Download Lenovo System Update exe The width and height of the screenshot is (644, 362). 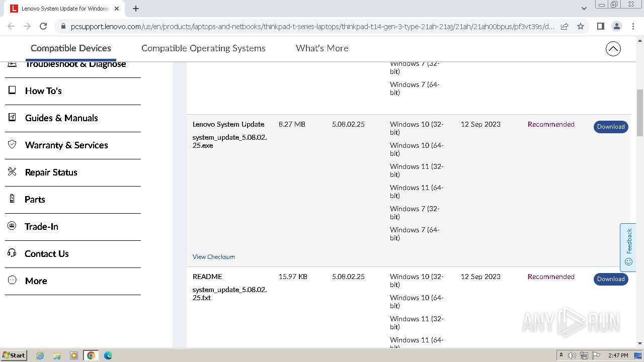[611, 127]
